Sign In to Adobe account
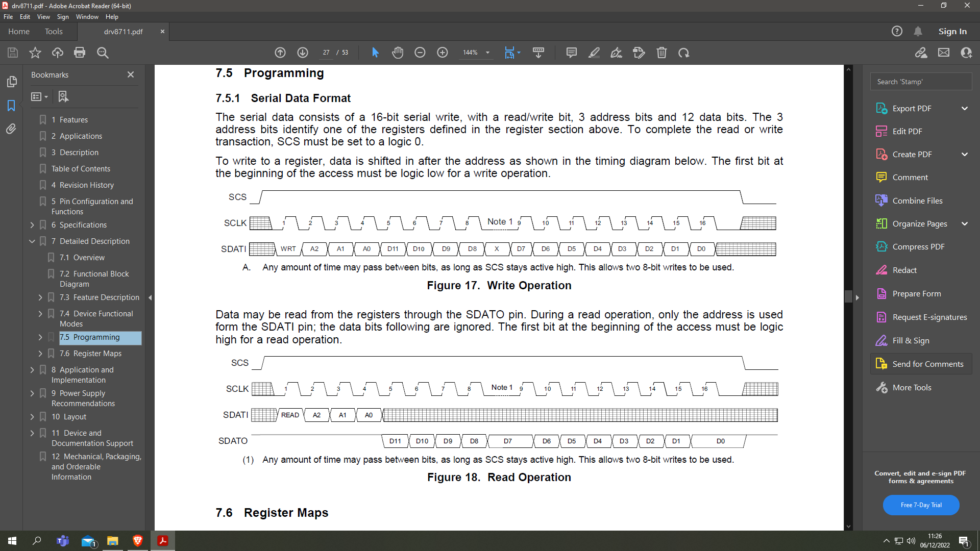Viewport: 980px width, 551px height. click(x=952, y=31)
